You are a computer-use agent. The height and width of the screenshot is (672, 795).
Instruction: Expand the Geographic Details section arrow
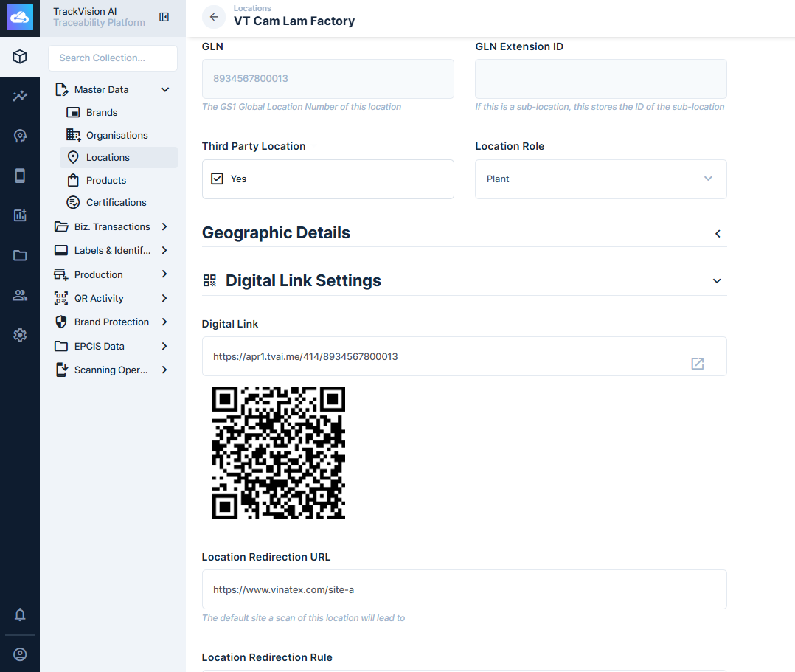point(718,234)
